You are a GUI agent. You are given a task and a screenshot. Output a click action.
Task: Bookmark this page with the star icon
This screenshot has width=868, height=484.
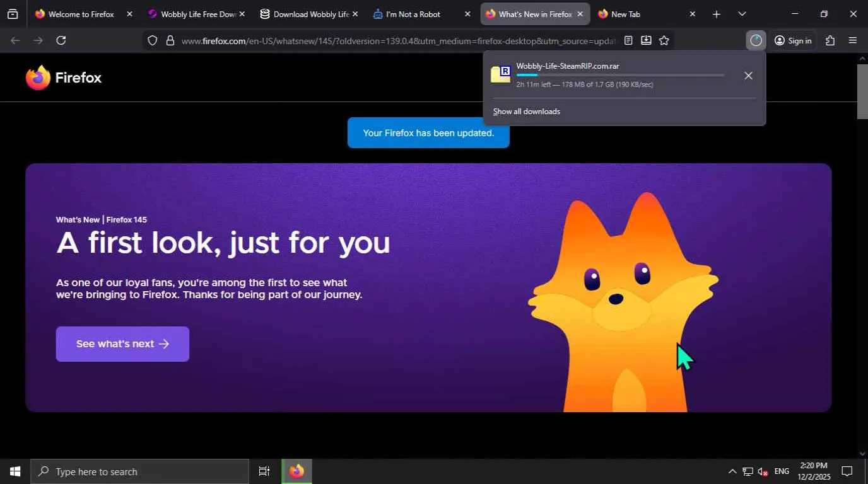(x=664, y=40)
